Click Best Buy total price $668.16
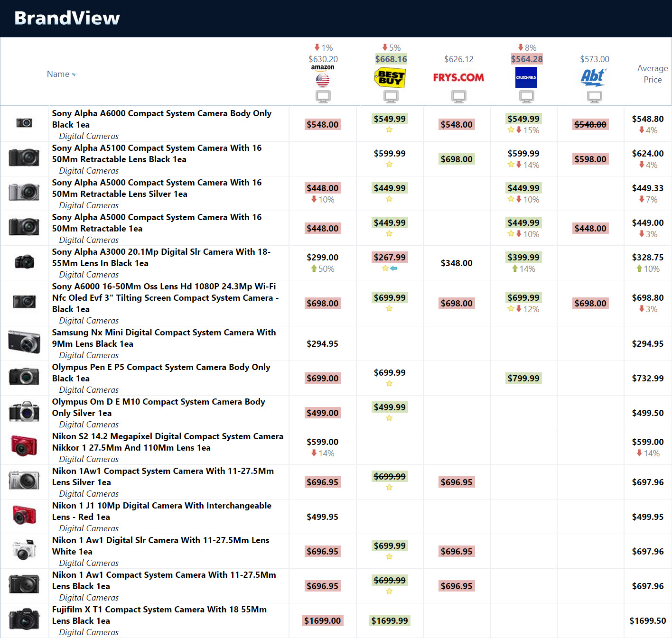This screenshot has width=672, height=638. [391, 59]
